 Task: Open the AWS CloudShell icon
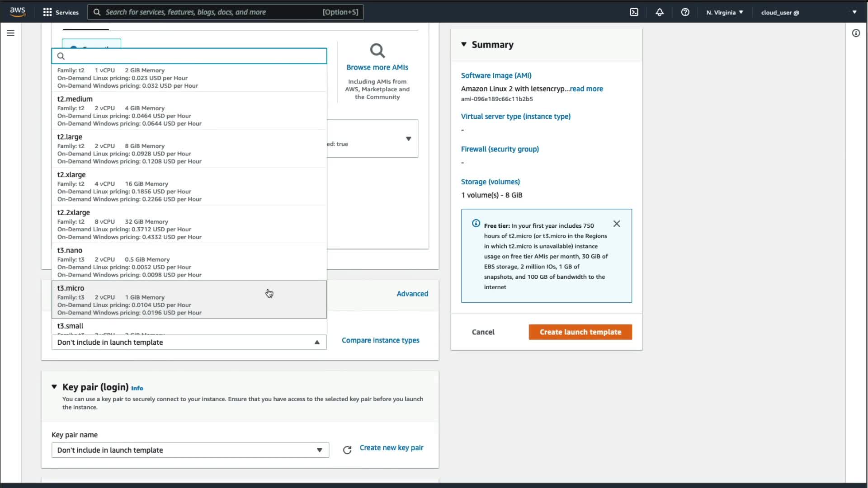pyautogui.click(x=634, y=12)
